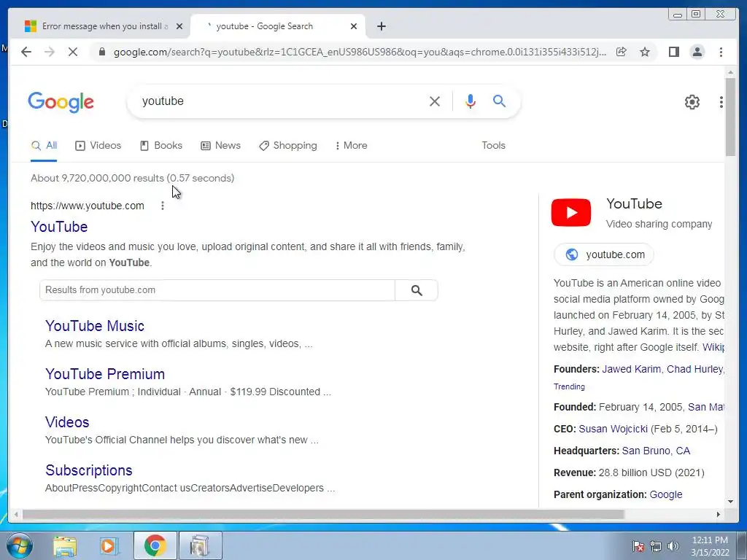
Task: Click the red YouTube logo in knowledge panel
Action: click(570, 212)
